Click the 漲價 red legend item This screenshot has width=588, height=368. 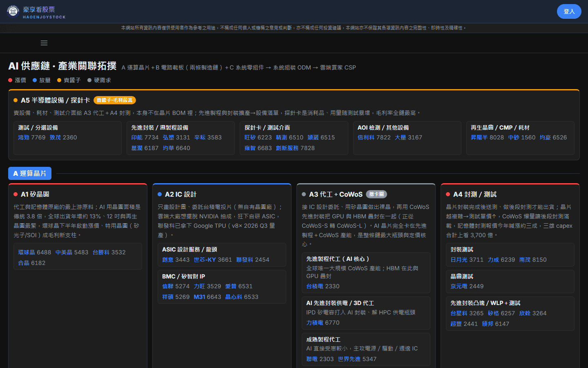tap(17, 80)
